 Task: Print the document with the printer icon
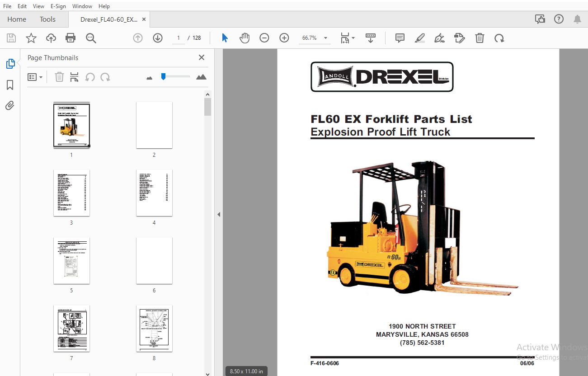point(71,38)
